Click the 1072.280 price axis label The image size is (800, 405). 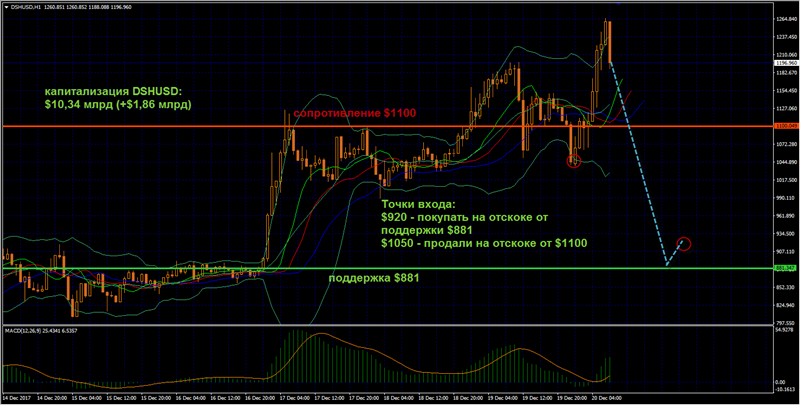click(x=787, y=144)
